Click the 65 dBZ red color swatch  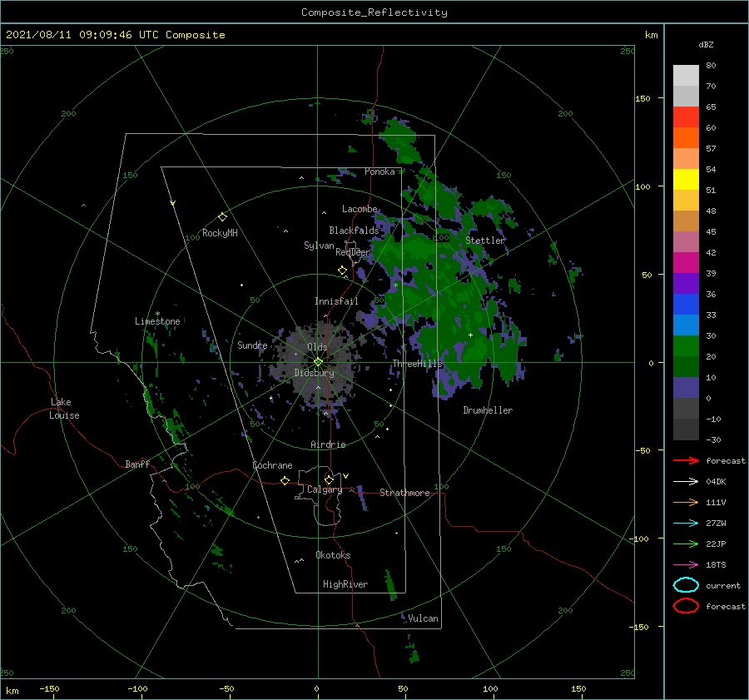pos(686,117)
